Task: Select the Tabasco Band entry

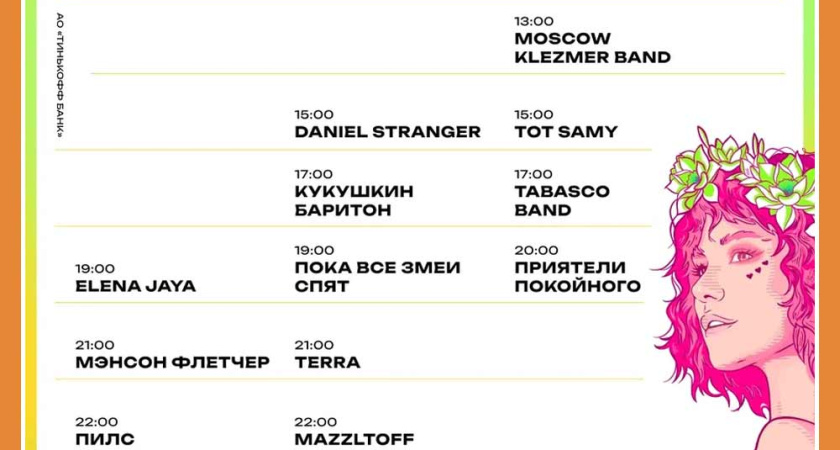Action: pos(561,200)
